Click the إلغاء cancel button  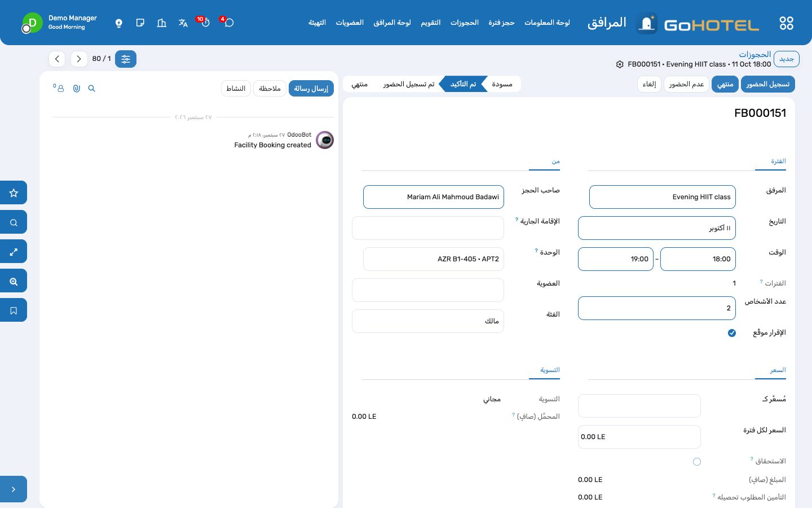point(649,84)
